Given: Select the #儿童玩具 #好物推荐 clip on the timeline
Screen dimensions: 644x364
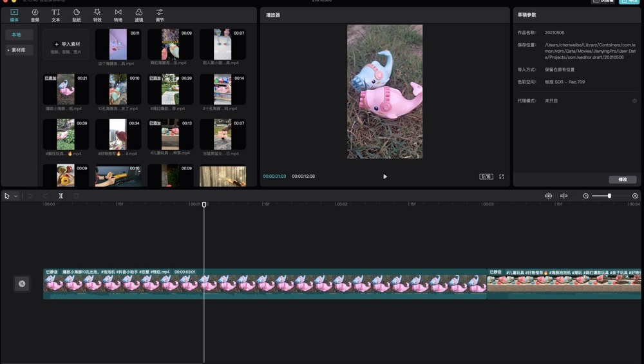Looking at the screenshot, I should 564,283.
